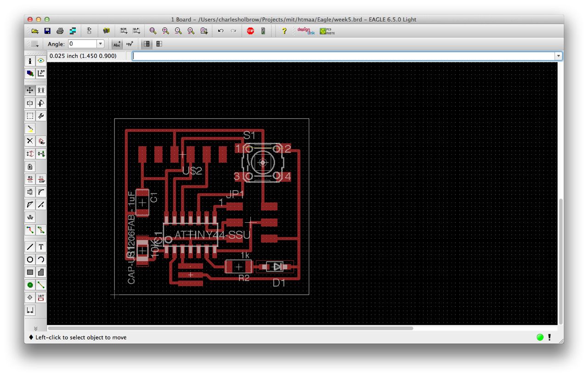Select the Change (wrench) tool
Viewport: 588px width, 377px height.
pos(41,116)
